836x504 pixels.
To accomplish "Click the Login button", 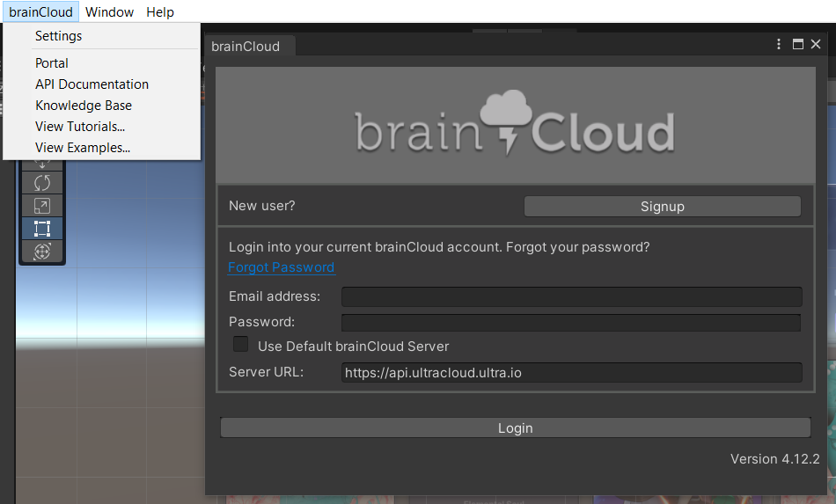I will [x=516, y=427].
